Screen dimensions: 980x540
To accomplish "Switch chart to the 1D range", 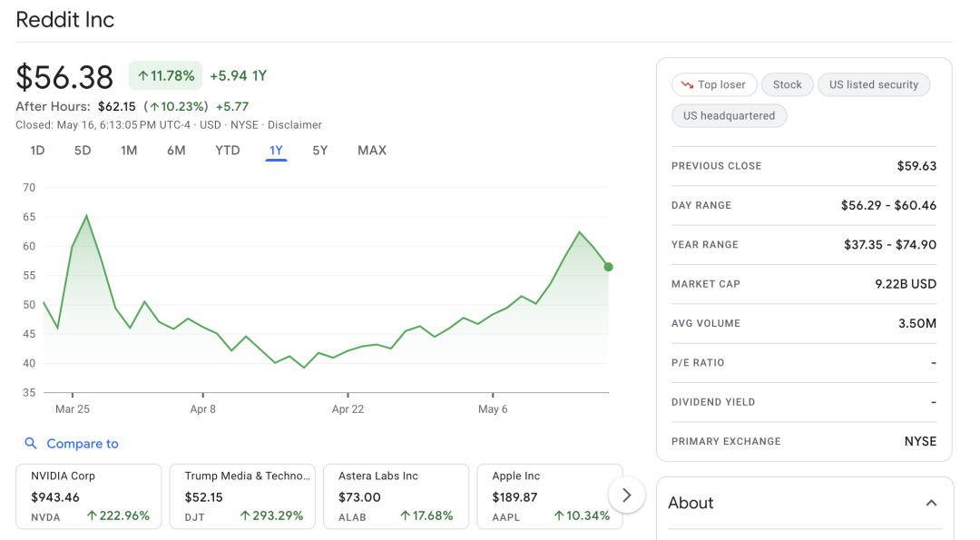I will [37, 151].
